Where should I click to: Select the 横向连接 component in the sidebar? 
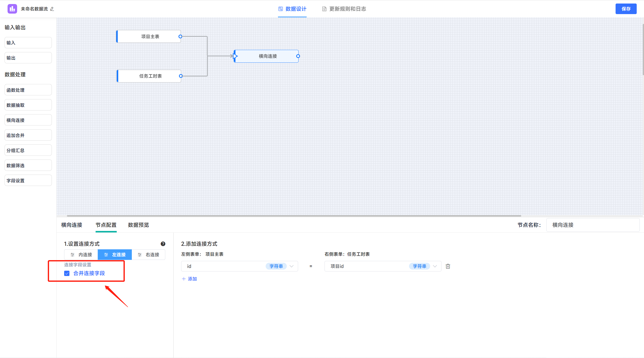click(28, 120)
